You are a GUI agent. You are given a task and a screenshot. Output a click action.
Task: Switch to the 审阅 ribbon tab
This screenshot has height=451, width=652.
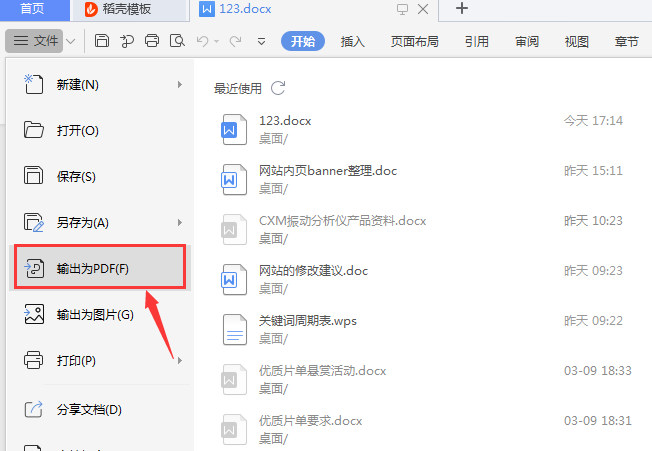[527, 41]
